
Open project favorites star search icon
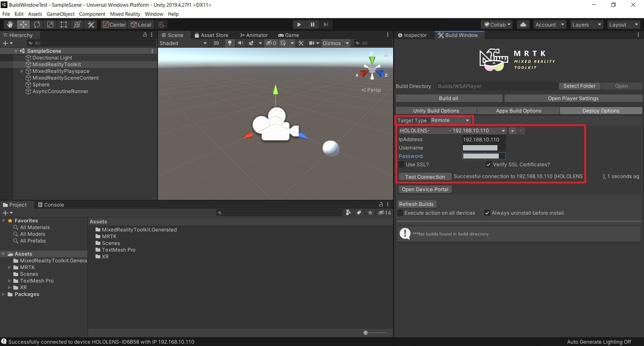click(370, 213)
